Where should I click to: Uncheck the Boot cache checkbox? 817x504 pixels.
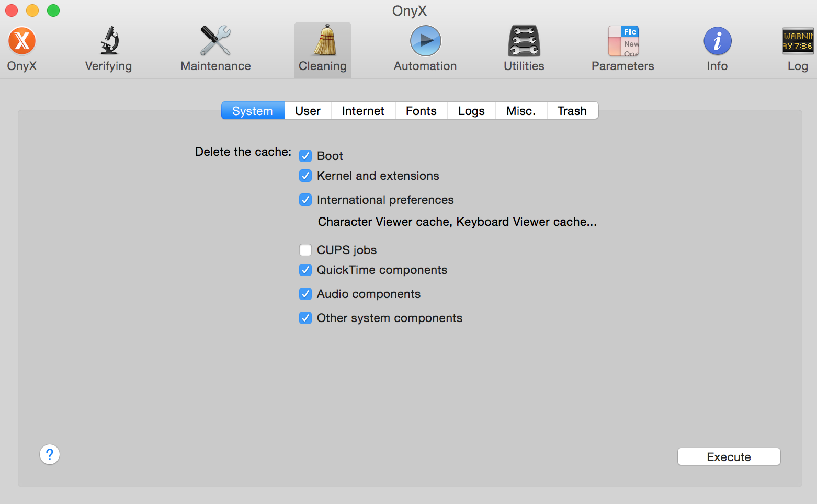pos(305,156)
